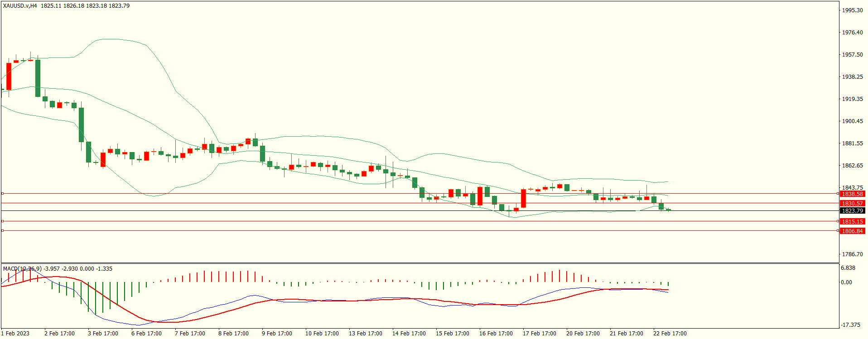The height and width of the screenshot is (339, 868).
Task: Click the 3 Feb 17:00 time label
Action: tap(103, 334)
